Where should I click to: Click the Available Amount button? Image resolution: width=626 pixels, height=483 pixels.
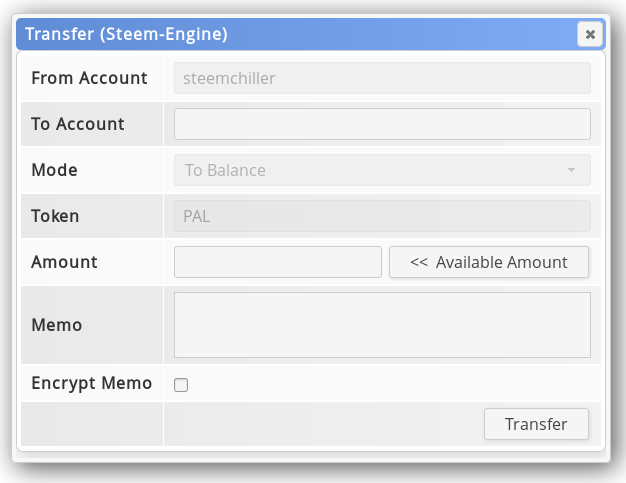(x=489, y=262)
